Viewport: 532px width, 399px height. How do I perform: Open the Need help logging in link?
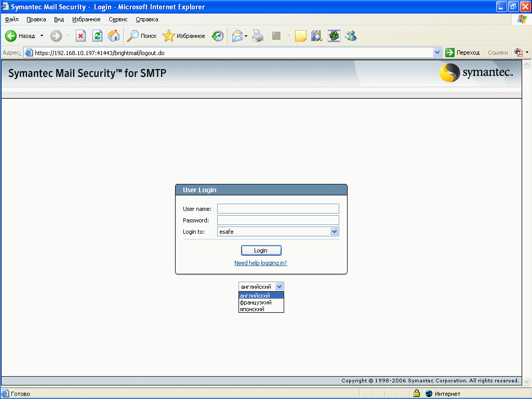pos(261,263)
